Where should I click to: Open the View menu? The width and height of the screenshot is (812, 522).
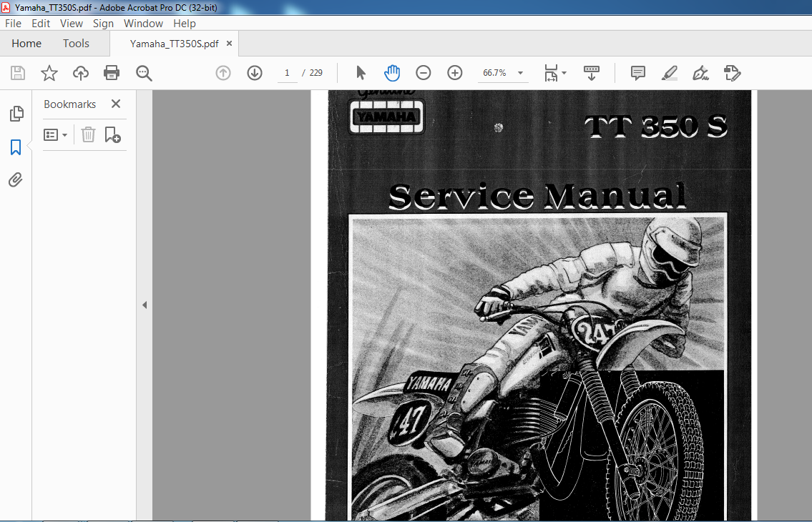pyautogui.click(x=72, y=24)
